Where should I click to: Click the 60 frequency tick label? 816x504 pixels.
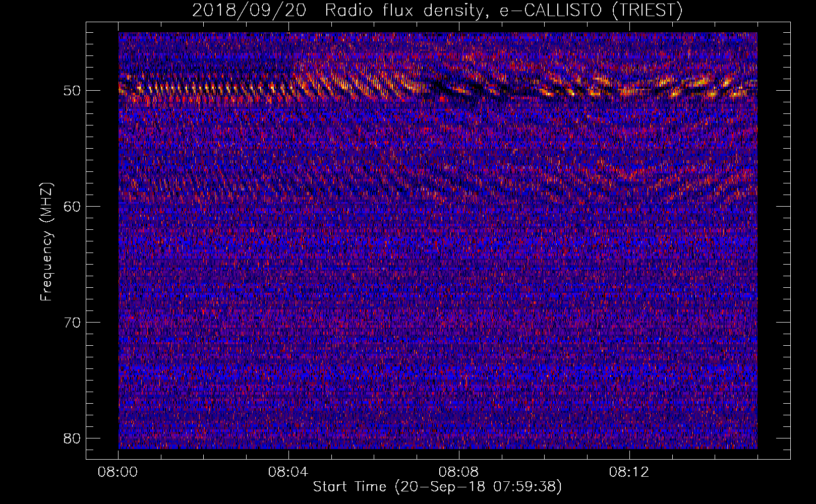click(73, 207)
